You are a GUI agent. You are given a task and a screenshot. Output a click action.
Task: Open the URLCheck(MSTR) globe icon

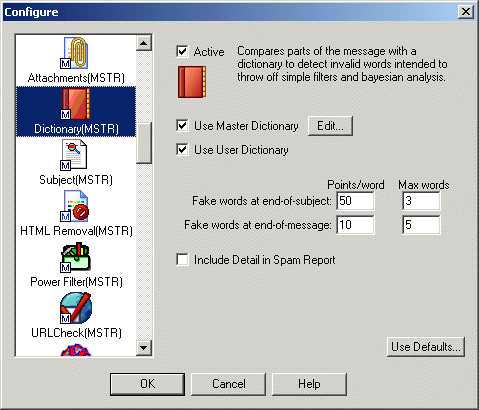76,308
